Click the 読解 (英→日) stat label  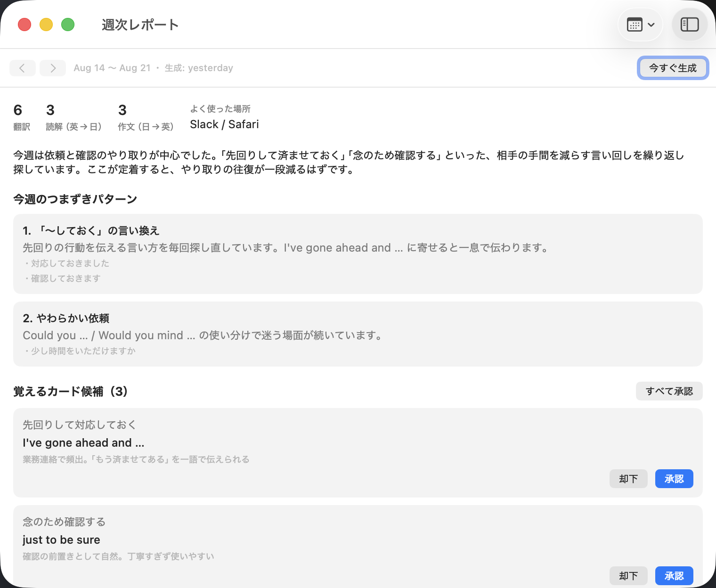(74, 127)
